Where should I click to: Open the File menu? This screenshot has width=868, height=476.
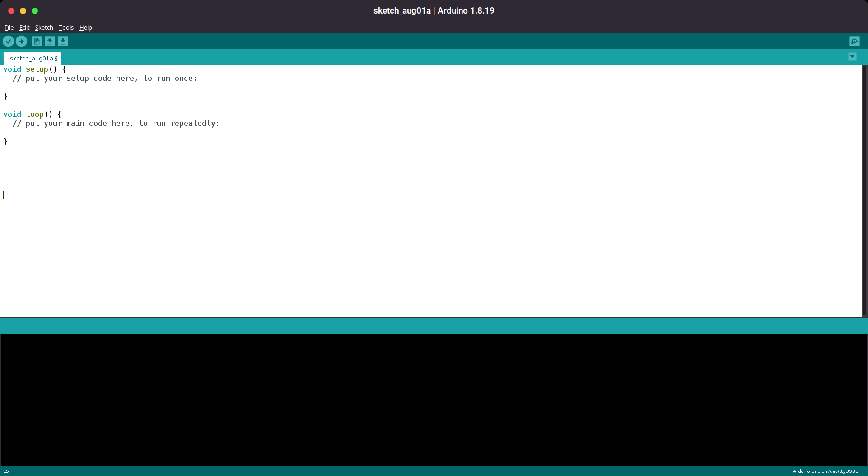pos(9,28)
